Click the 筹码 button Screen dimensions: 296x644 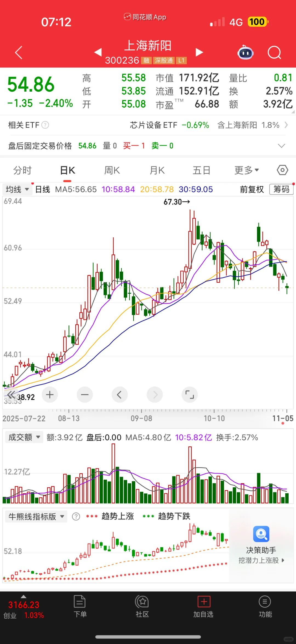(x=281, y=189)
